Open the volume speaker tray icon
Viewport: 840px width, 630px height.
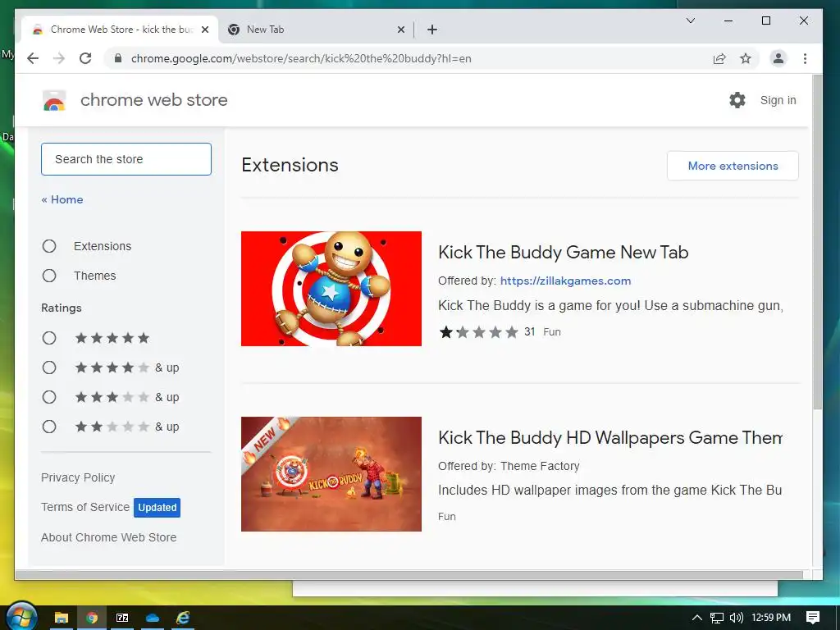[x=736, y=618]
